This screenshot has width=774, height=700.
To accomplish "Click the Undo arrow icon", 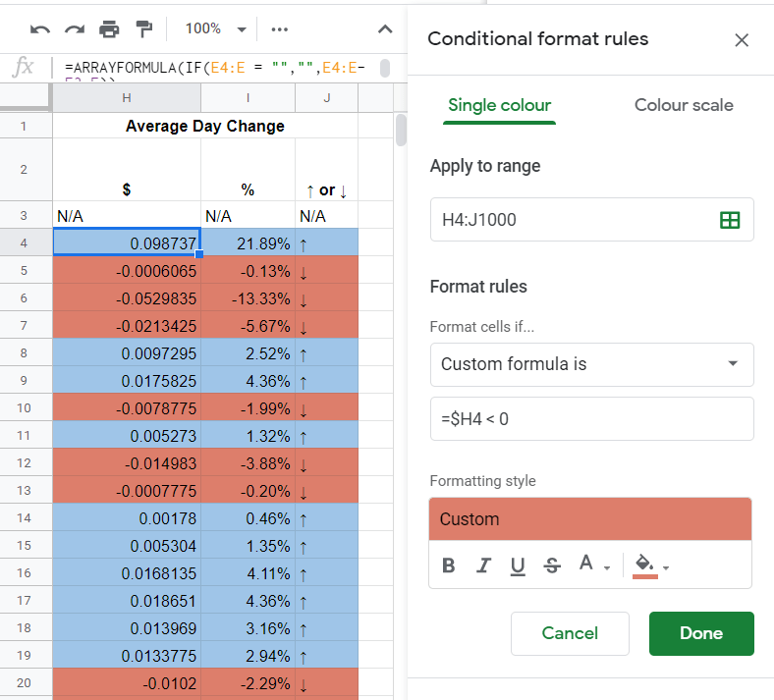I will [x=39, y=29].
